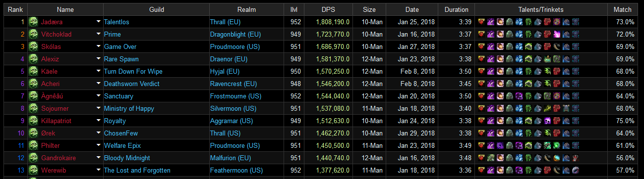This screenshot has height=179, width=644.
Task: Click the Match column header
Action: (x=622, y=9)
